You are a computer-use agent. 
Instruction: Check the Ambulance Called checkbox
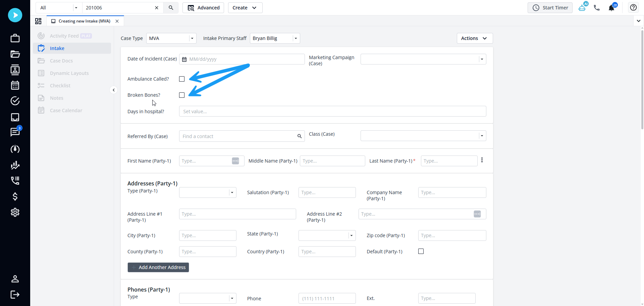point(182,79)
